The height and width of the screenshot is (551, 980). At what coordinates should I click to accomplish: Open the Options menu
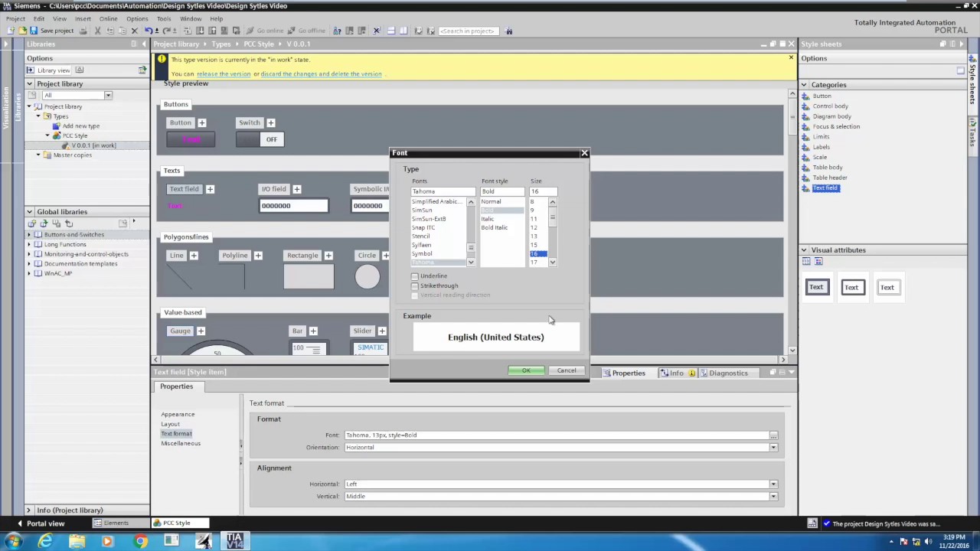137,18
